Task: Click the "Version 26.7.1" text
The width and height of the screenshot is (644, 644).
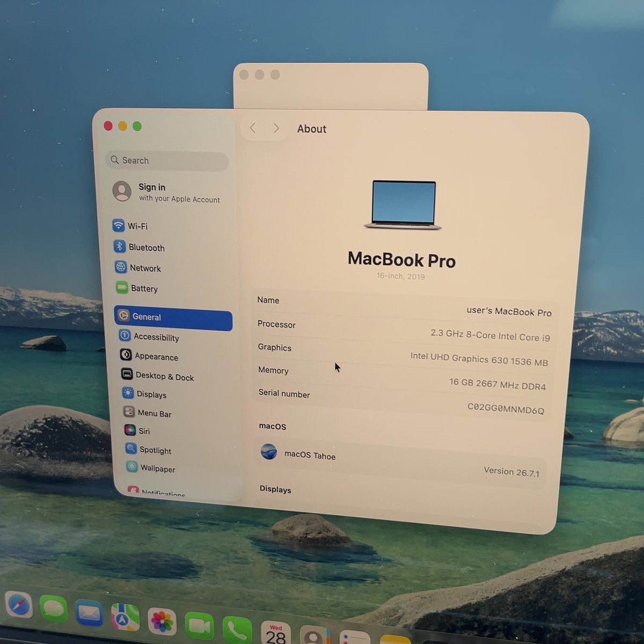Action: [x=511, y=472]
